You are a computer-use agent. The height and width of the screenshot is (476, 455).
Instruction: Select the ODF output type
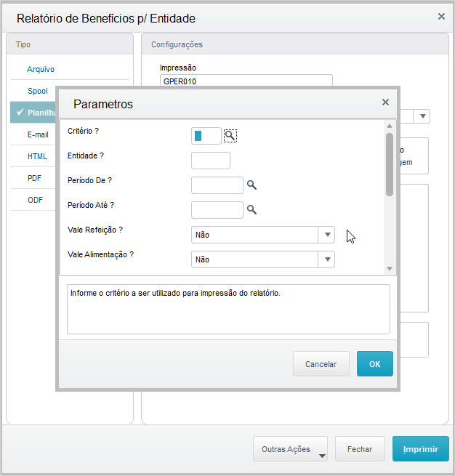pyautogui.click(x=33, y=200)
